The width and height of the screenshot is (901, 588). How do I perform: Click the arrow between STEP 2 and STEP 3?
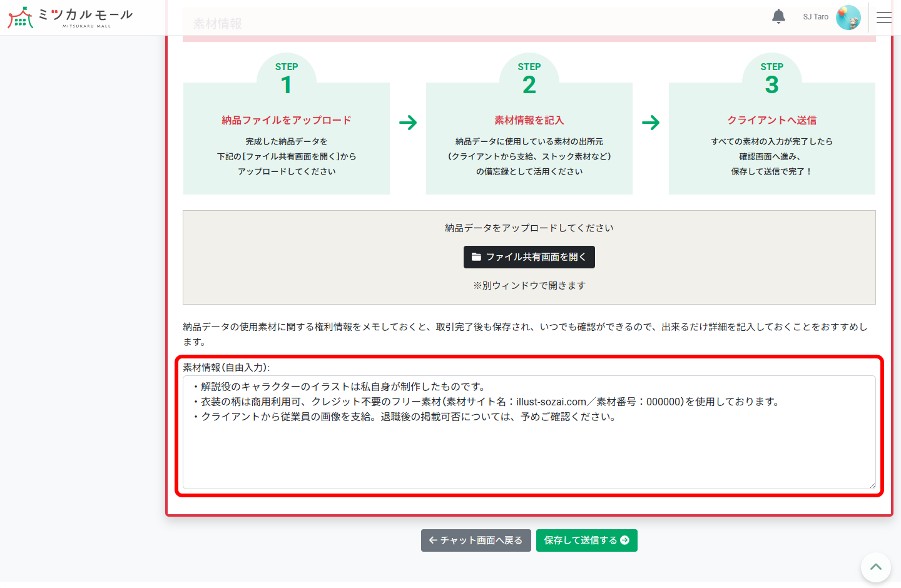click(651, 123)
